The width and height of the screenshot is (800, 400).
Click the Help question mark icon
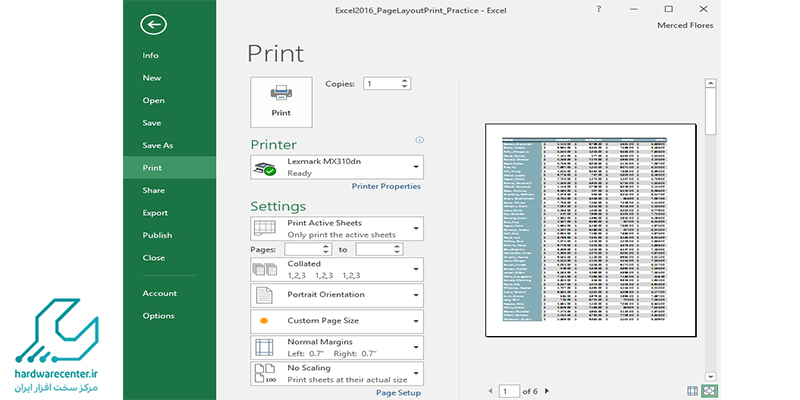tap(599, 9)
